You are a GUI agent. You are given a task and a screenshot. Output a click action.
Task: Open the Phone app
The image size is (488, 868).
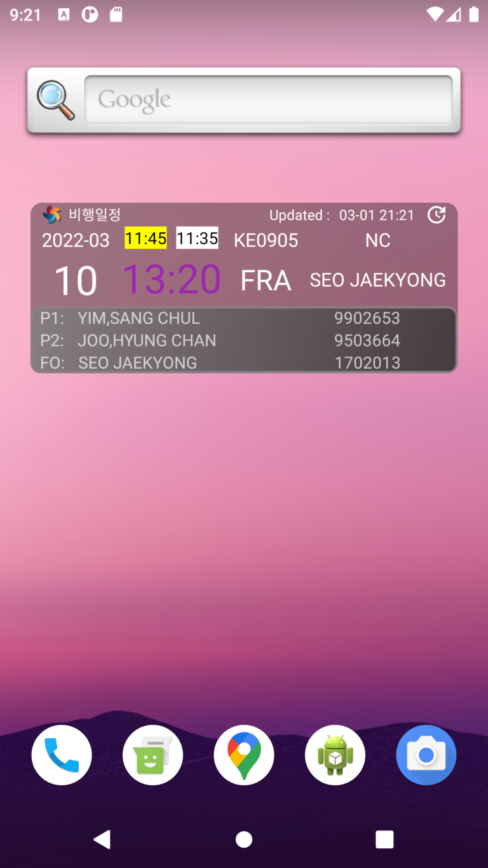click(x=62, y=755)
